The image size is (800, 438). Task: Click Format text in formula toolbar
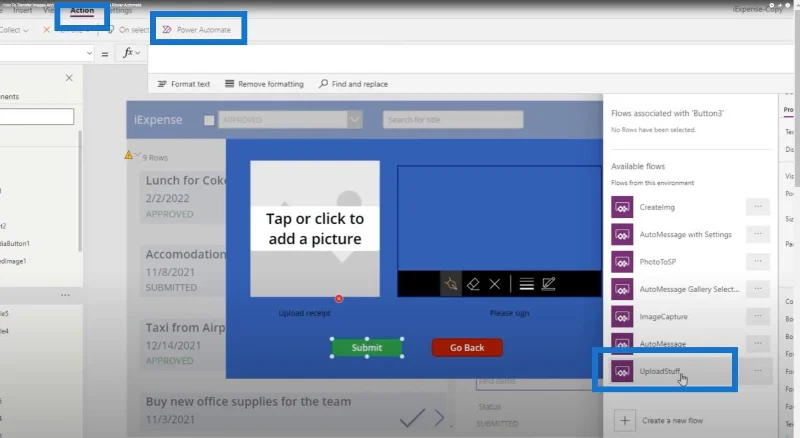(184, 84)
